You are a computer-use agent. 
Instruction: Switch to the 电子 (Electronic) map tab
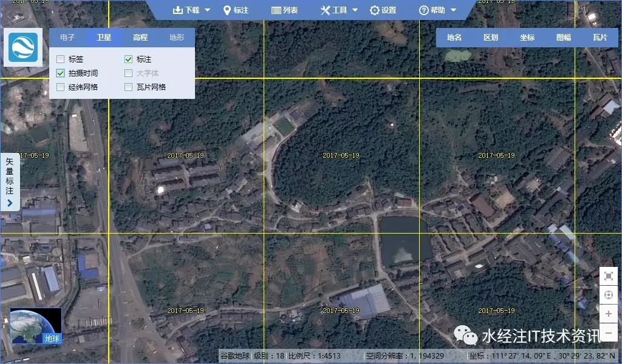tap(66, 37)
